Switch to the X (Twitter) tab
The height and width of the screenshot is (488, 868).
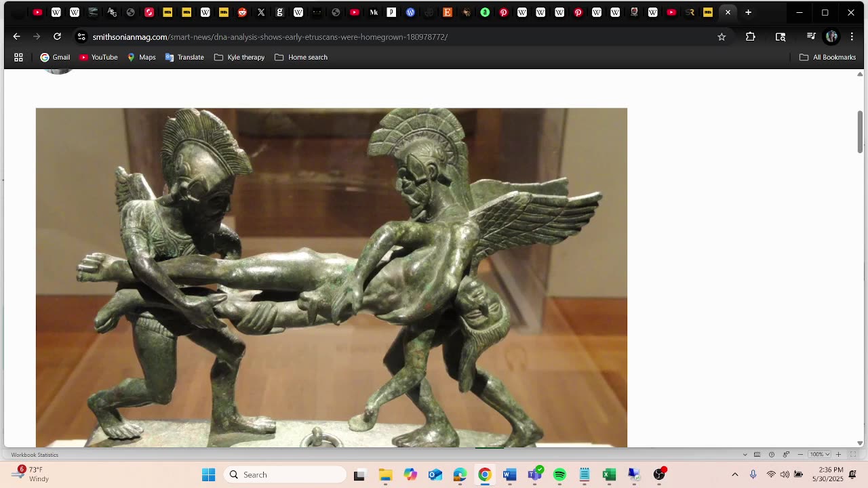[x=261, y=12]
